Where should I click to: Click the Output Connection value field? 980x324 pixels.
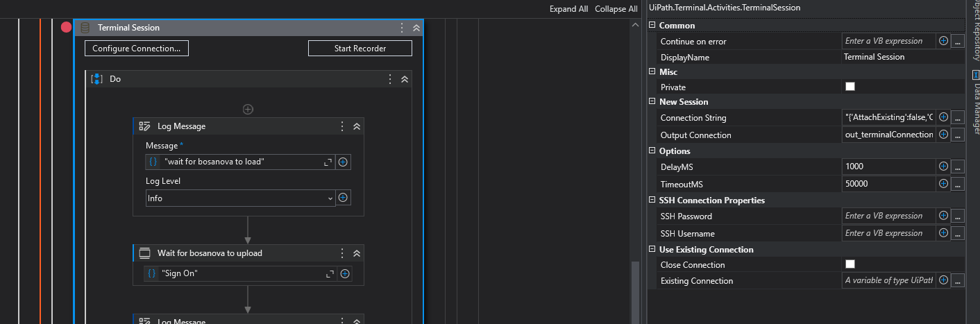coord(888,135)
